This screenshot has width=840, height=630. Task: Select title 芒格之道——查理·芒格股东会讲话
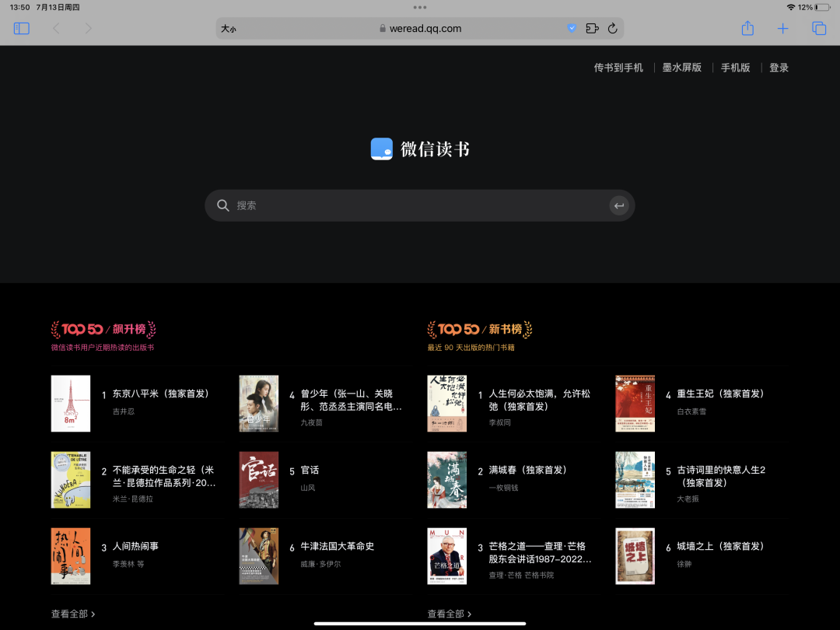coord(540,553)
